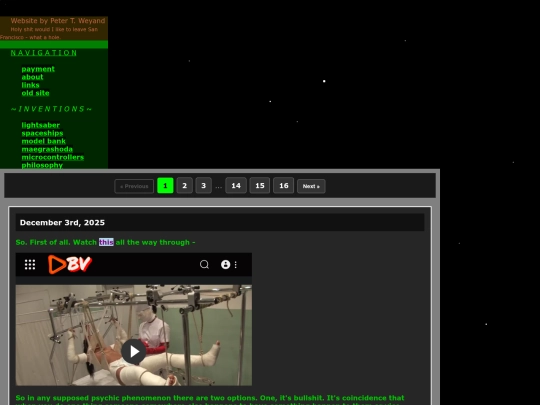
Task: Click the search magnifier icon in video header
Action: tap(204, 264)
